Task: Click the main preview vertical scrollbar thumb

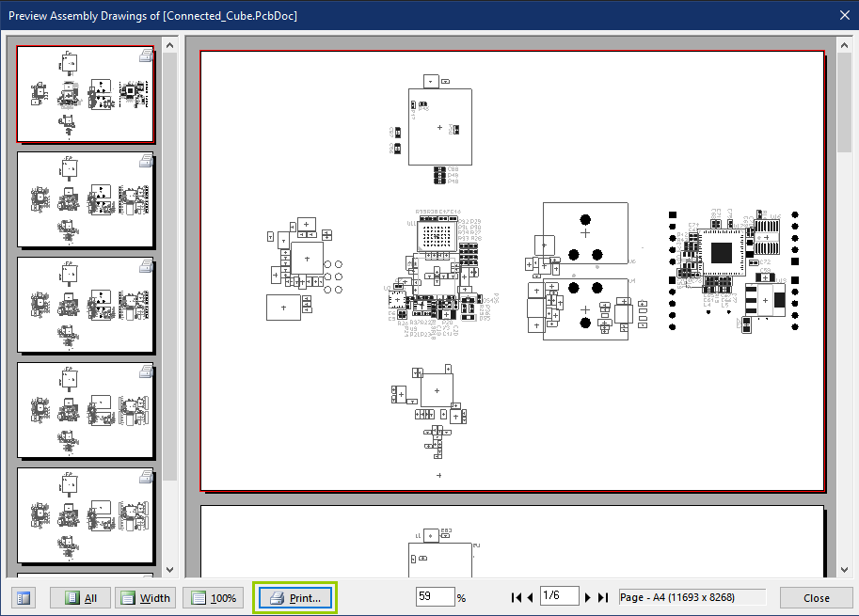Action: (x=844, y=103)
